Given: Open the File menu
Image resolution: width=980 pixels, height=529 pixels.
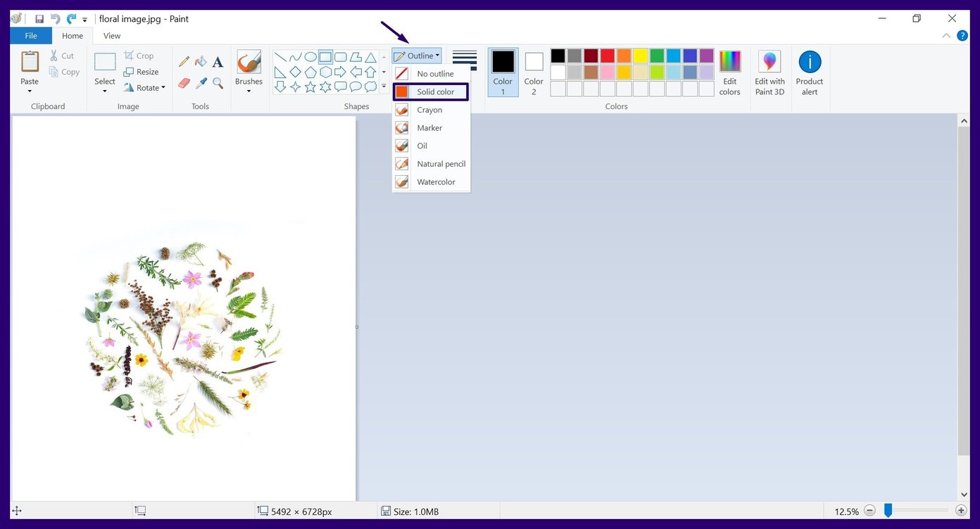Looking at the screenshot, I should [31, 35].
